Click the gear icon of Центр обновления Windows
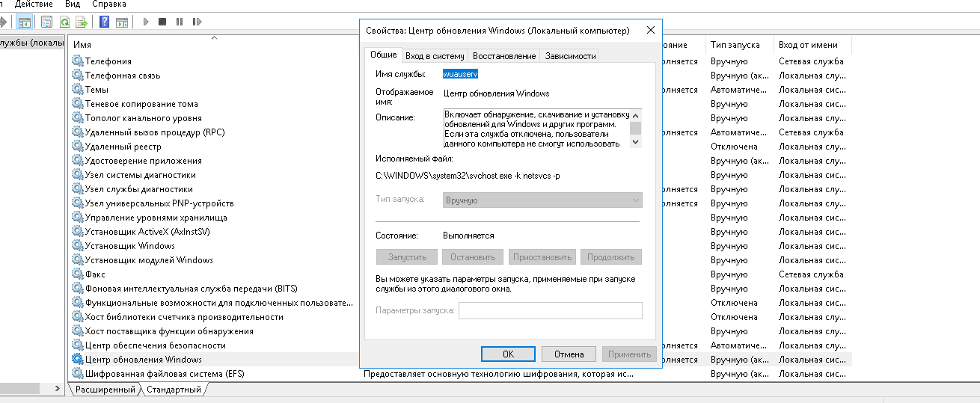 [x=78, y=360]
